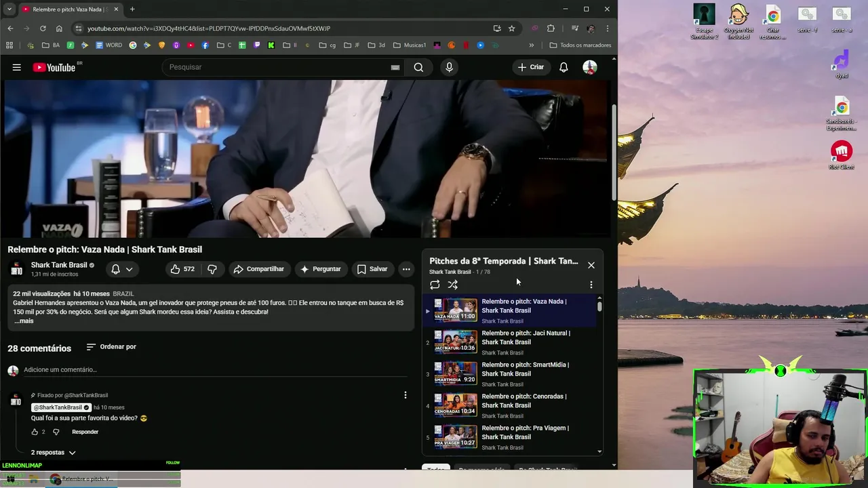Open more actions three-dot menu beside Salvar
The image size is (868, 488).
point(406,269)
